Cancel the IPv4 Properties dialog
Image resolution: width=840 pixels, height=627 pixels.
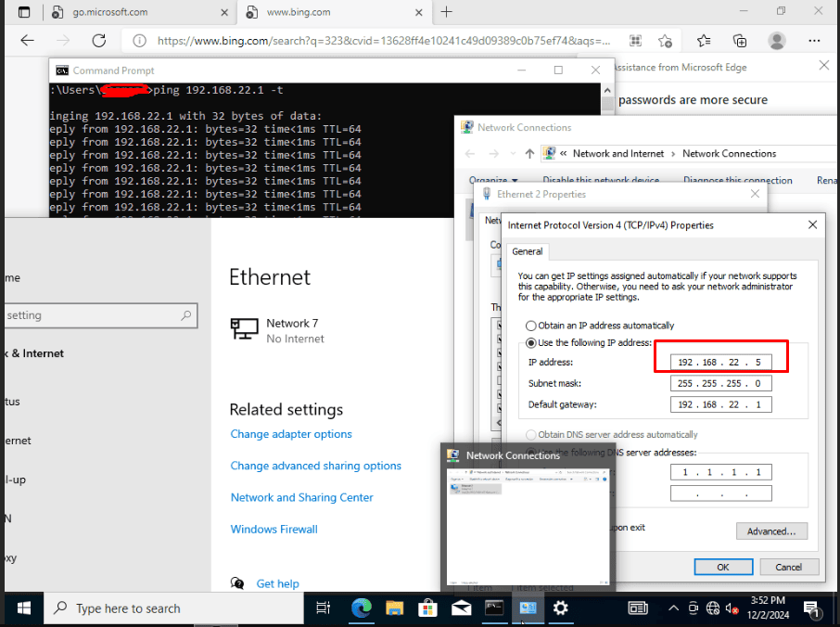click(789, 567)
